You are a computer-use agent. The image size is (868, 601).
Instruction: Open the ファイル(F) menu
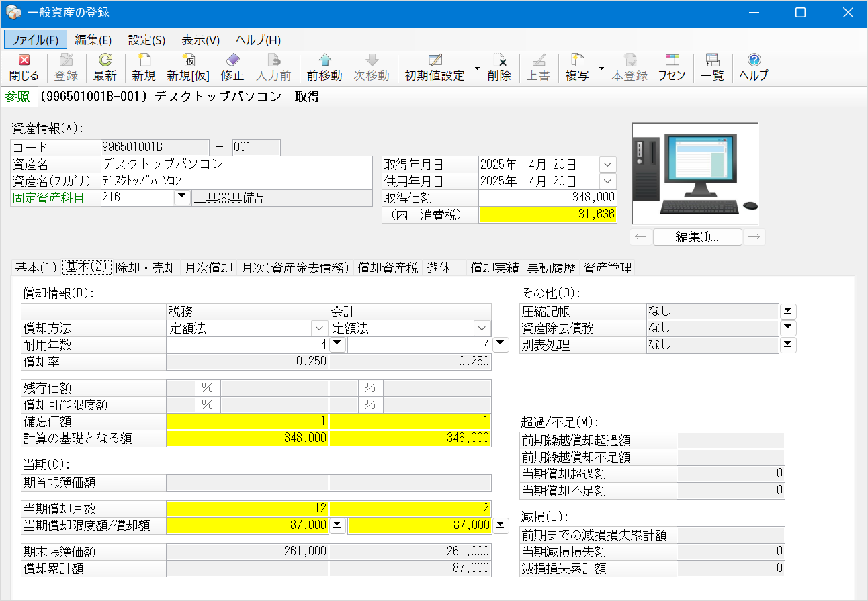(36, 40)
